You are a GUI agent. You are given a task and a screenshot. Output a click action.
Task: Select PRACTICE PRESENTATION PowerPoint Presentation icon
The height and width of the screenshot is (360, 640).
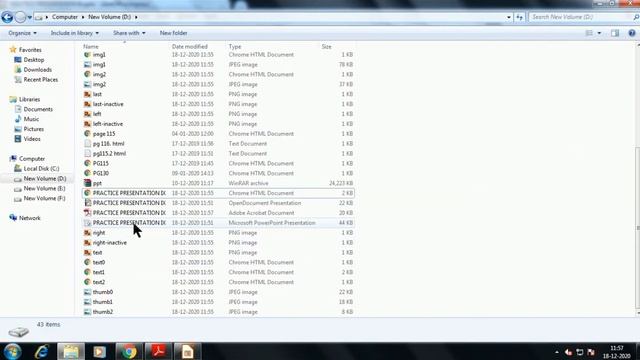coord(87,223)
